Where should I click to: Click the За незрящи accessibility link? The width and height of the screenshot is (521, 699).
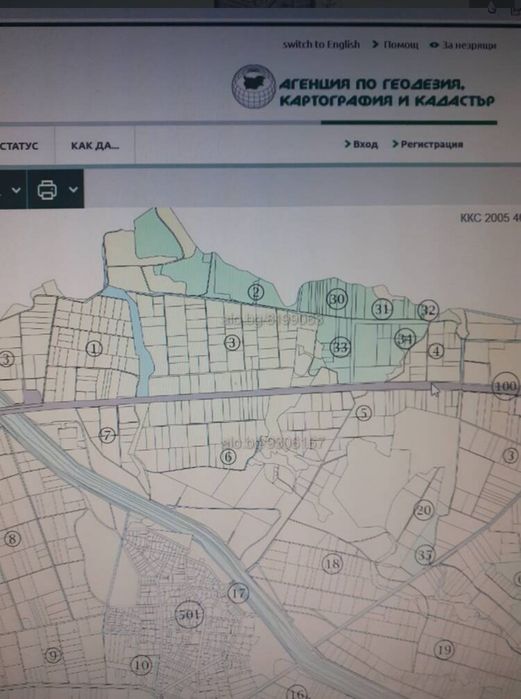(x=469, y=45)
